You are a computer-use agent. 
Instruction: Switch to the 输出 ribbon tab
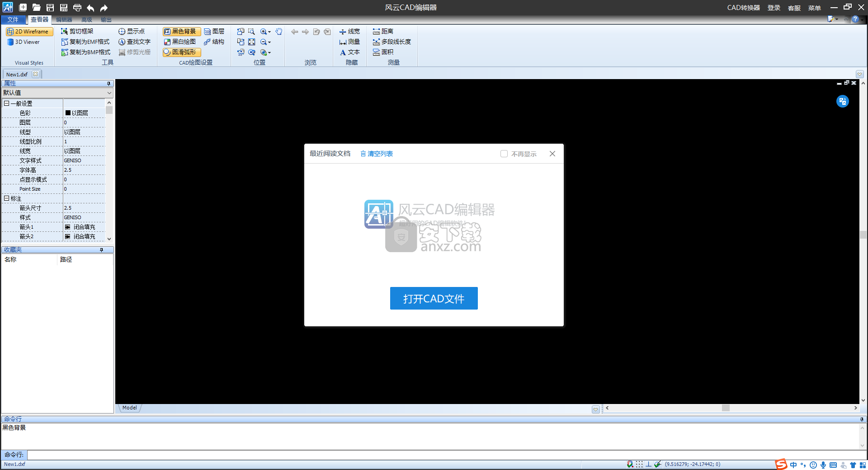[106, 19]
